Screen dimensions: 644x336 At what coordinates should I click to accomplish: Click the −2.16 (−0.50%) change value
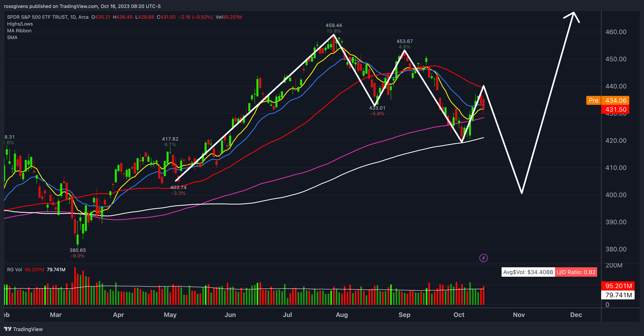[196, 17]
